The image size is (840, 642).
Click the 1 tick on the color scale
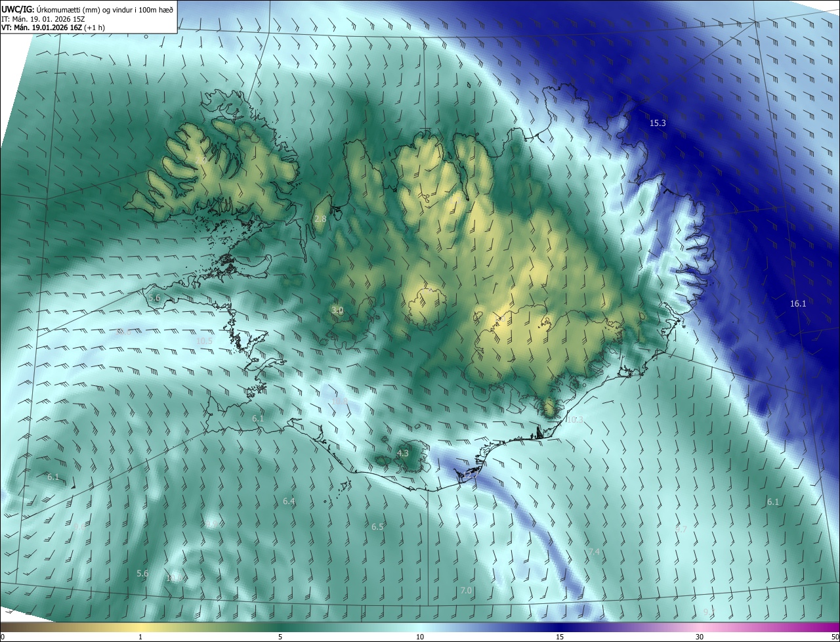(140, 637)
